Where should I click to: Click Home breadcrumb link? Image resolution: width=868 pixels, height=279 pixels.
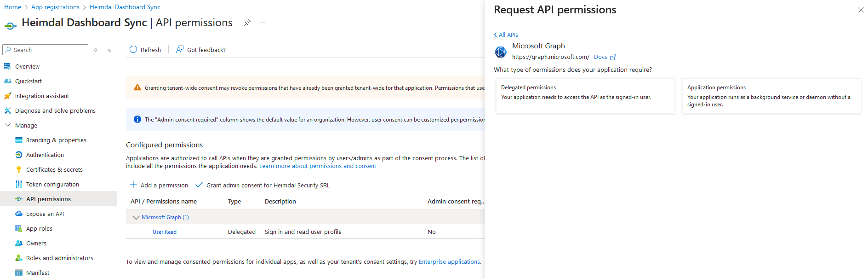click(12, 7)
